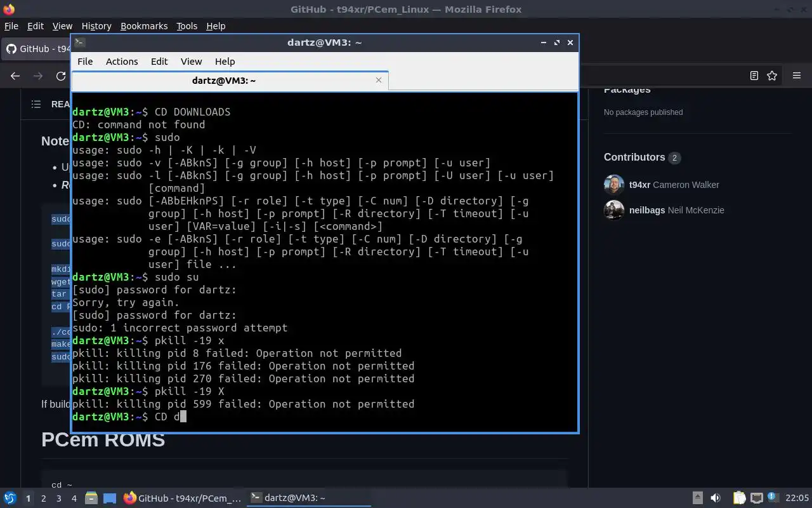Click 'Sorry, try again.' output line
The height and width of the screenshot is (508, 812).
tap(126, 302)
